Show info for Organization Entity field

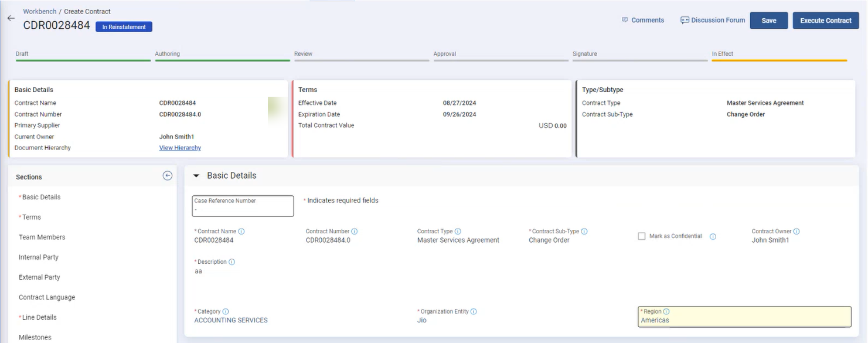tap(474, 312)
